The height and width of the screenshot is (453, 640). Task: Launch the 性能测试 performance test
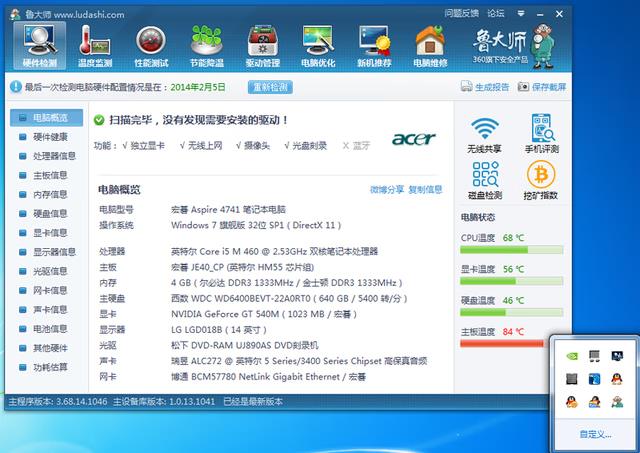(x=151, y=46)
